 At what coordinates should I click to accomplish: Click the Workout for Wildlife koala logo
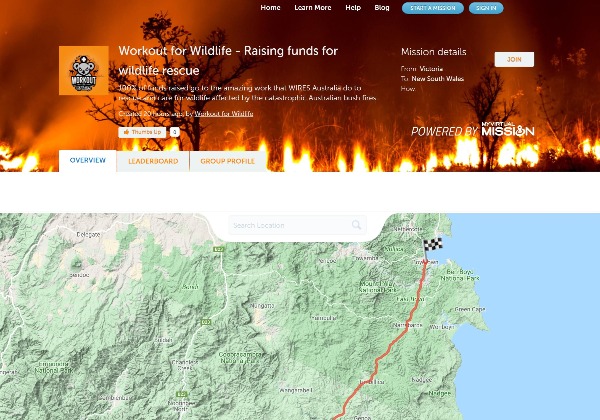click(84, 70)
